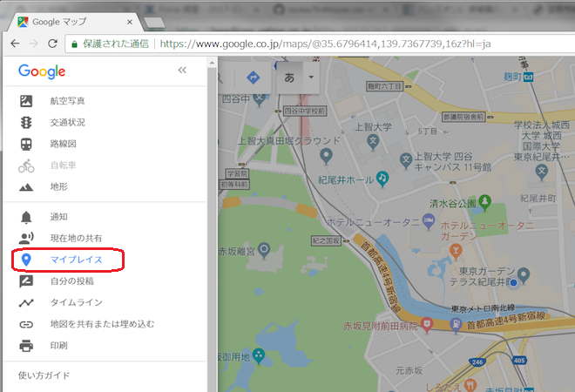Click the 上智大学 school marker
The height and width of the screenshot is (392, 575).
click(373, 141)
